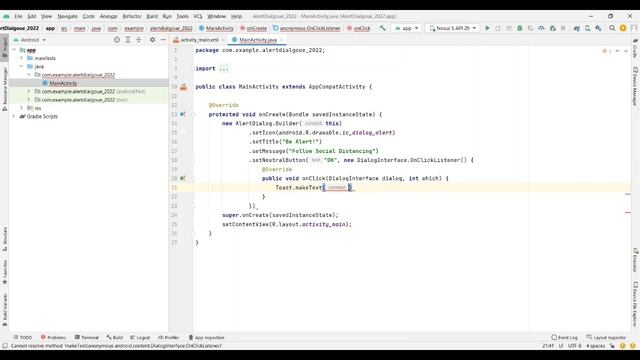
Task: Collapse the app module tree node
Action: tap(14, 50)
